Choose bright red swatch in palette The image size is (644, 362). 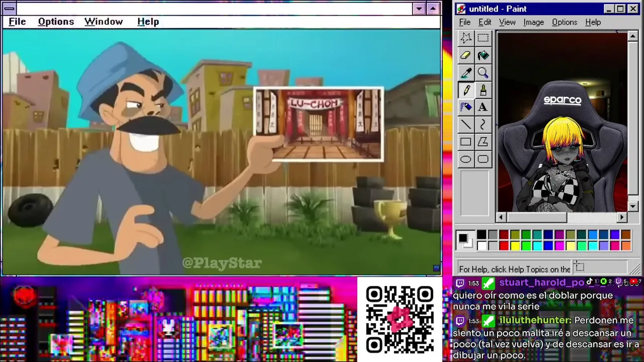(504, 246)
